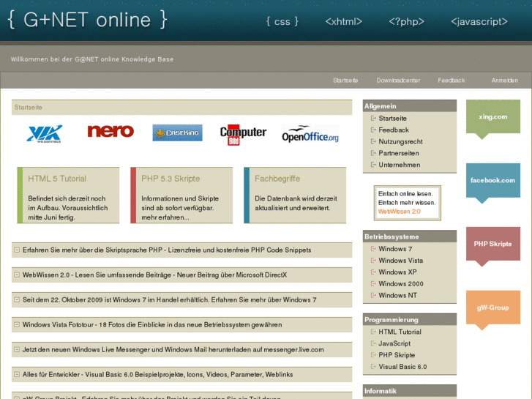Click the Computer Bild logo
532x399 pixels.
pyautogui.click(x=243, y=135)
